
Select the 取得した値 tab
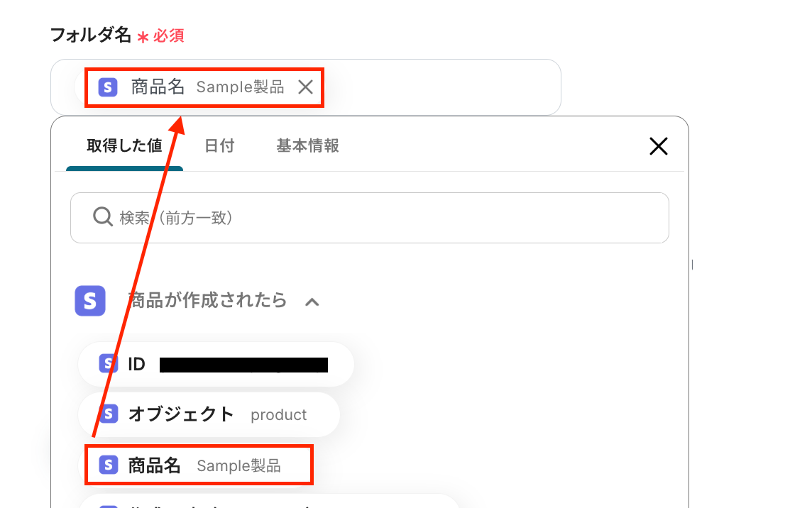coord(124,145)
